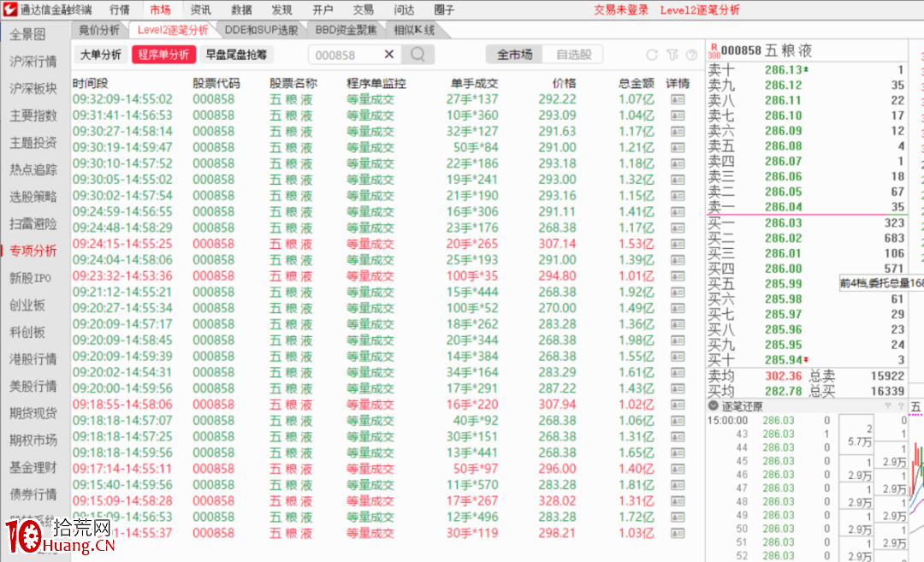Image resolution: width=924 pixels, height=562 pixels.
Task: Open detail icon for row 34手*164
Action: click(678, 372)
